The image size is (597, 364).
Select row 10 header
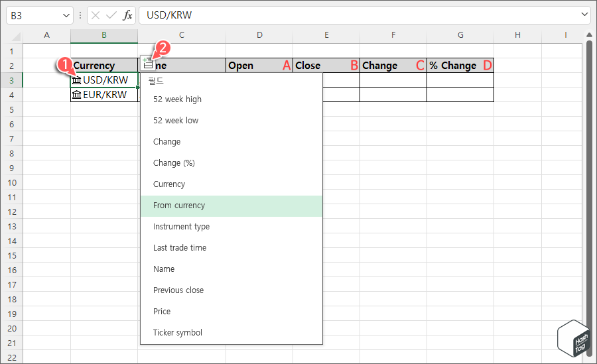(11, 183)
